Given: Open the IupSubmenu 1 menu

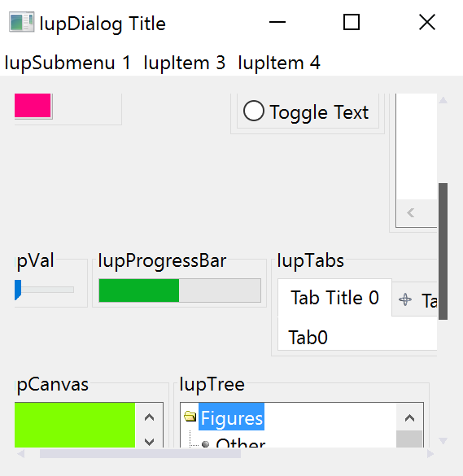Looking at the screenshot, I should pos(68,63).
